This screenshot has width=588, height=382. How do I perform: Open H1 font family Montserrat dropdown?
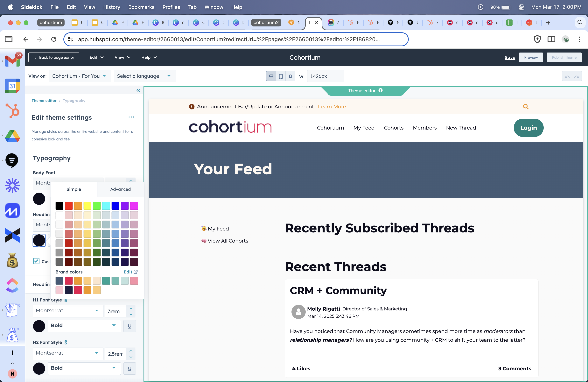68,311
